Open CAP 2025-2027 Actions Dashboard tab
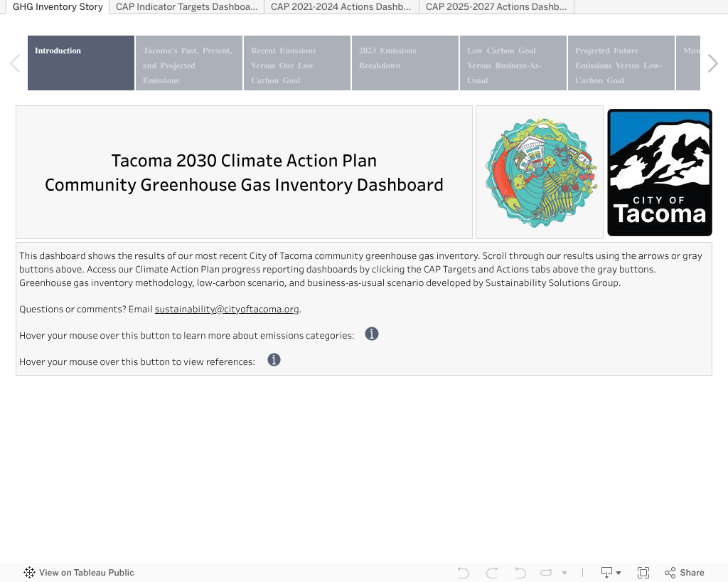The image size is (728, 582). point(496,7)
